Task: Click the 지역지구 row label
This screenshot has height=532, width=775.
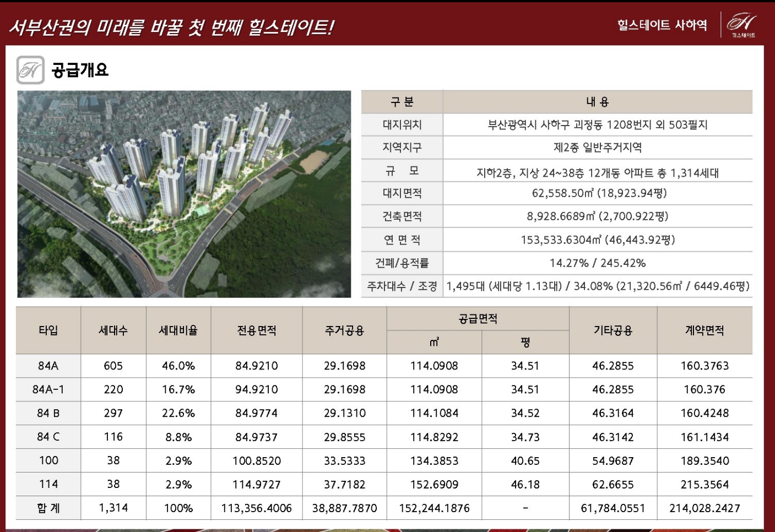Action: [402, 148]
